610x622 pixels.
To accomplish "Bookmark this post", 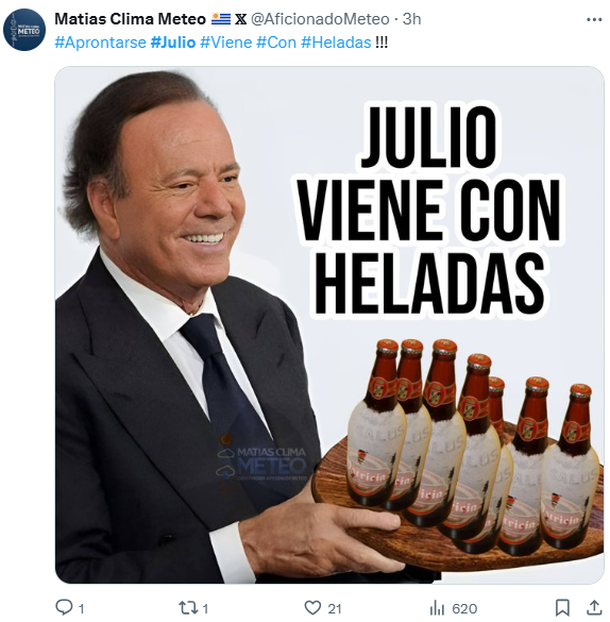I will 562,607.
